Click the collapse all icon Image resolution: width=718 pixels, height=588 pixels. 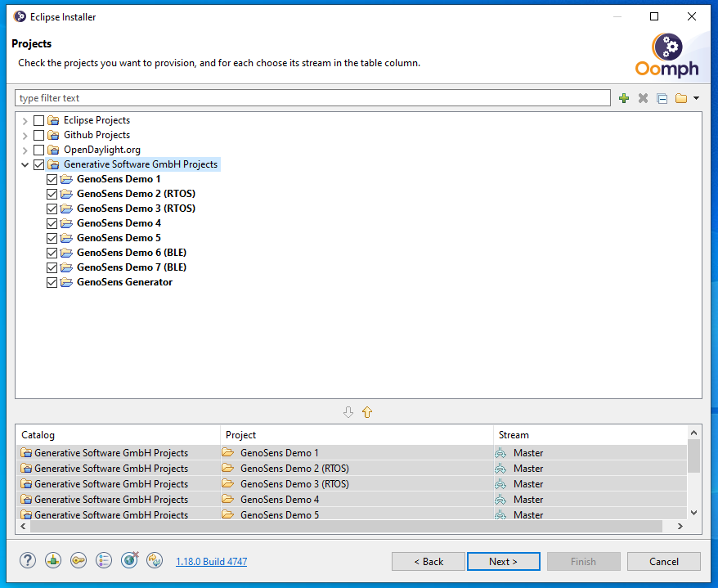[x=662, y=98]
